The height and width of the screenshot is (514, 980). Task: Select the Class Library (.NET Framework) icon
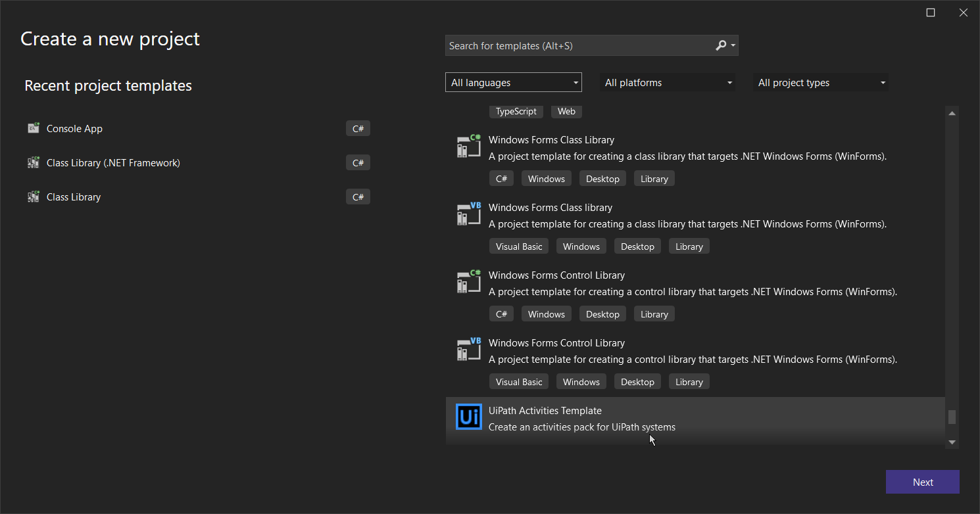(x=34, y=162)
